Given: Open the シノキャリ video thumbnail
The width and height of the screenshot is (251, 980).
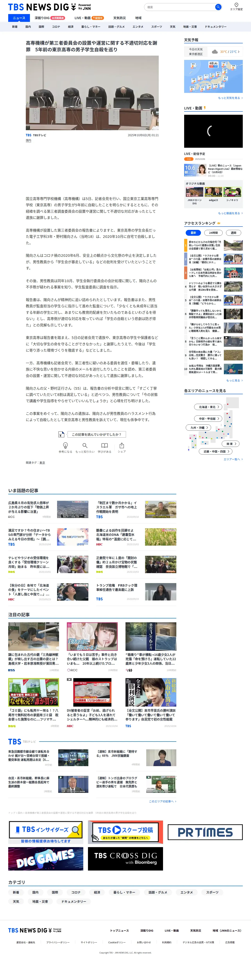Looking at the screenshot, I should pyautogui.click(x=232, y=192).
